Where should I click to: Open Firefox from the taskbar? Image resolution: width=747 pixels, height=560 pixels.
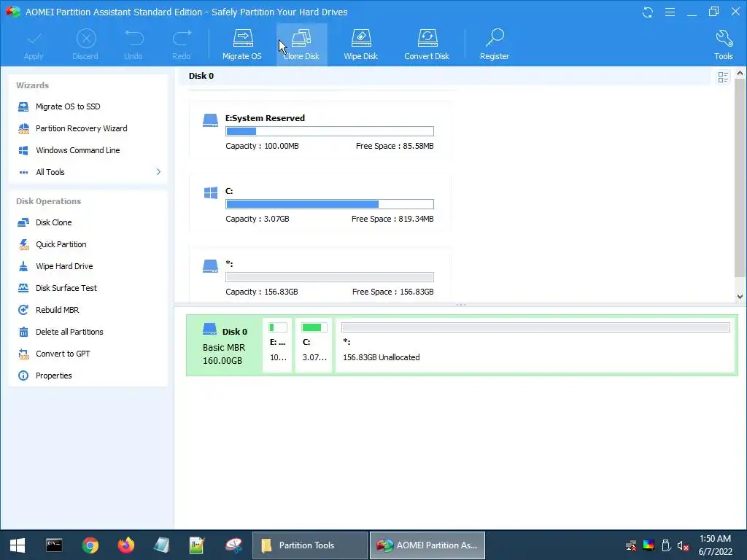[x=126, y=545]
